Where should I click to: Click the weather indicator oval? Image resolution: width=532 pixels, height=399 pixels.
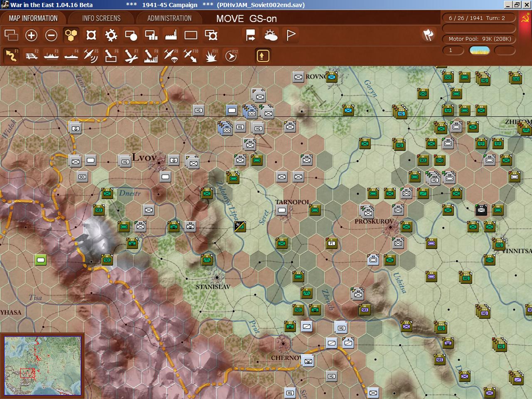pyautogui.click(x=480, y=51)
